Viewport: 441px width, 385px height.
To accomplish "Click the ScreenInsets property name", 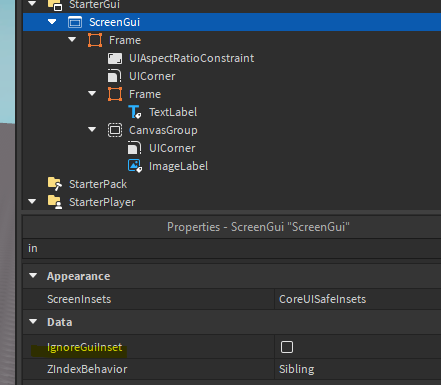I will [79, 299].
